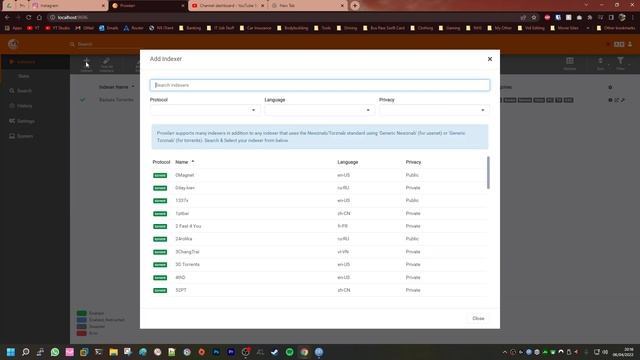Open File Explorer from the taskbar
Viewport: 640px width, 360px height.
[x=113, y=352]
